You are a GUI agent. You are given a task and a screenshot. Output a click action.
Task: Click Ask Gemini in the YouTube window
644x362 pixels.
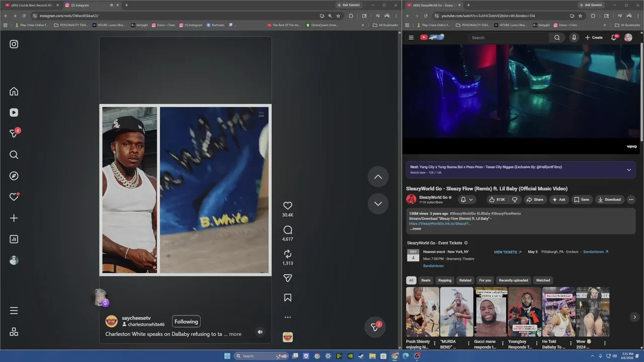[x=591, y=5]
